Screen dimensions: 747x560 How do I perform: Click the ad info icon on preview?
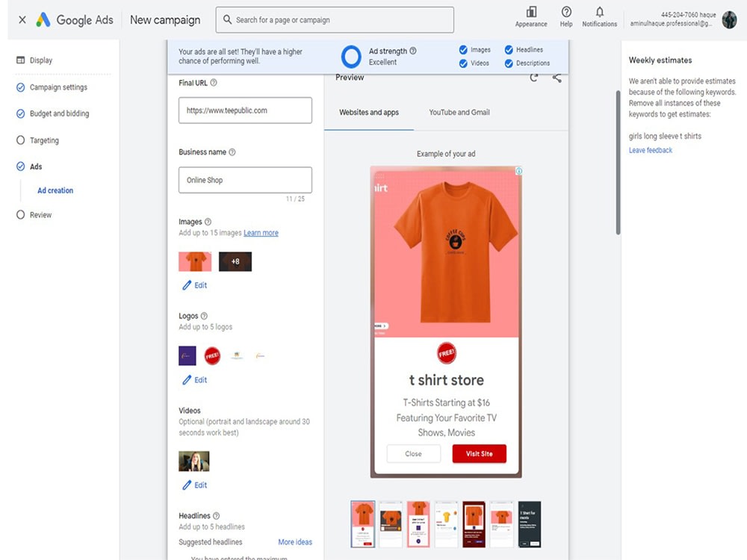(x=519, y=171)
